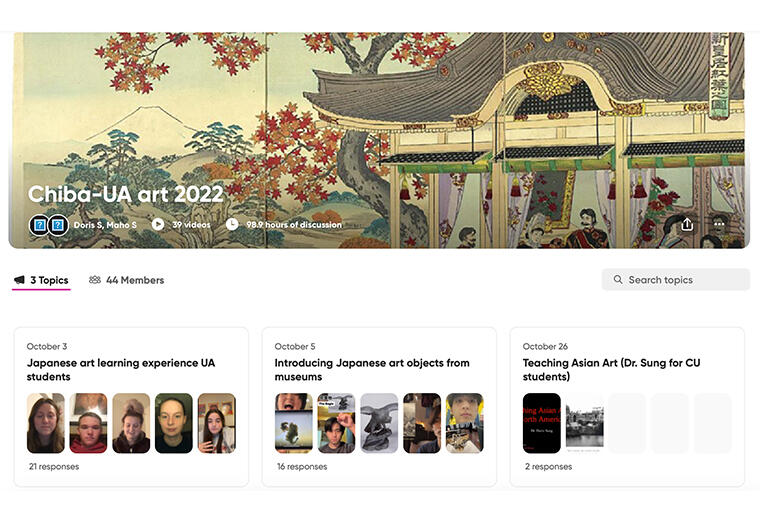The height and width of the screenshot is (520, 760).
Task: Switch to the 3 Topics tab
Action: tap(41, 280)
